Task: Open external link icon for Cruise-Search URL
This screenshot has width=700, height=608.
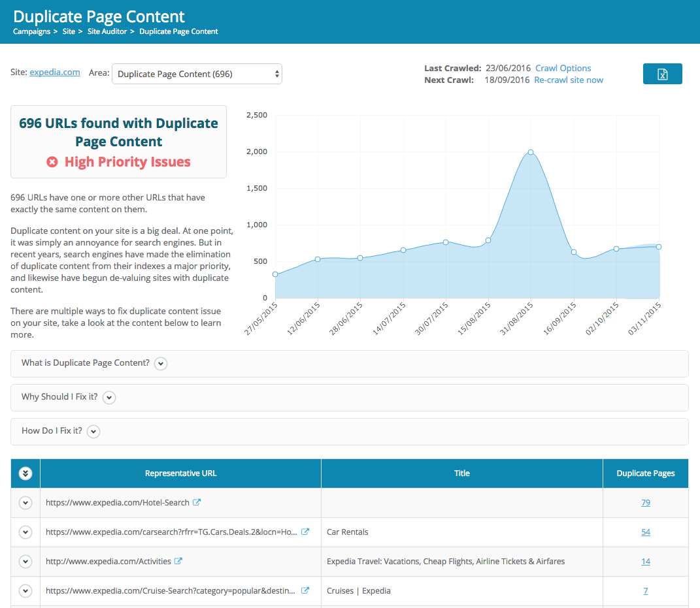Action: coord(305,590)
